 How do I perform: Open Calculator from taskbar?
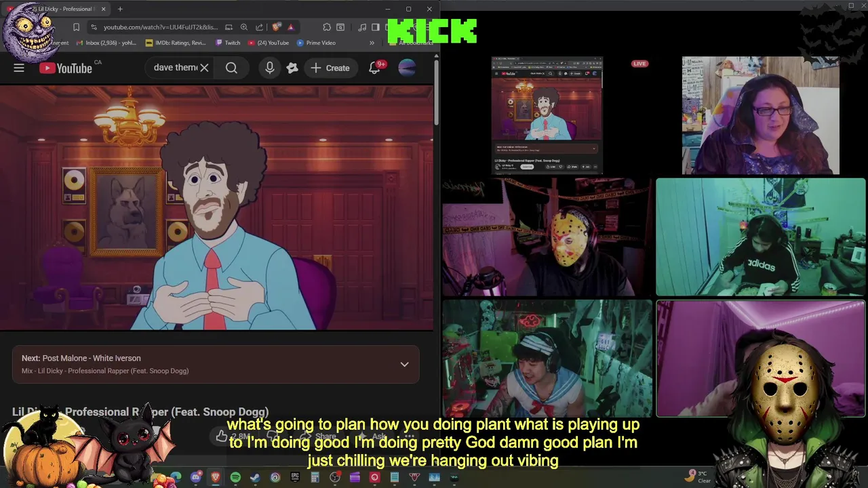315,477
